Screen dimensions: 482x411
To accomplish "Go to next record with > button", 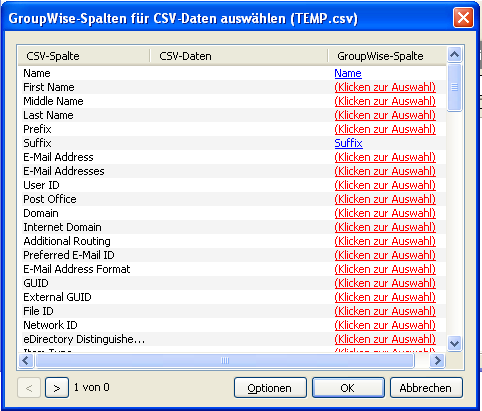I will tap(57, 388).
